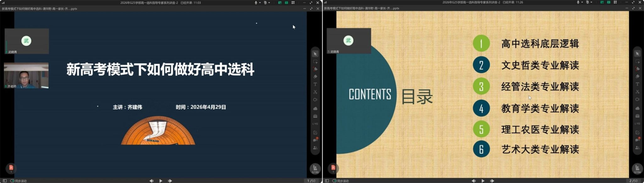Toggle the sidebar panel icon below the title slide

(x=5, y=181)
